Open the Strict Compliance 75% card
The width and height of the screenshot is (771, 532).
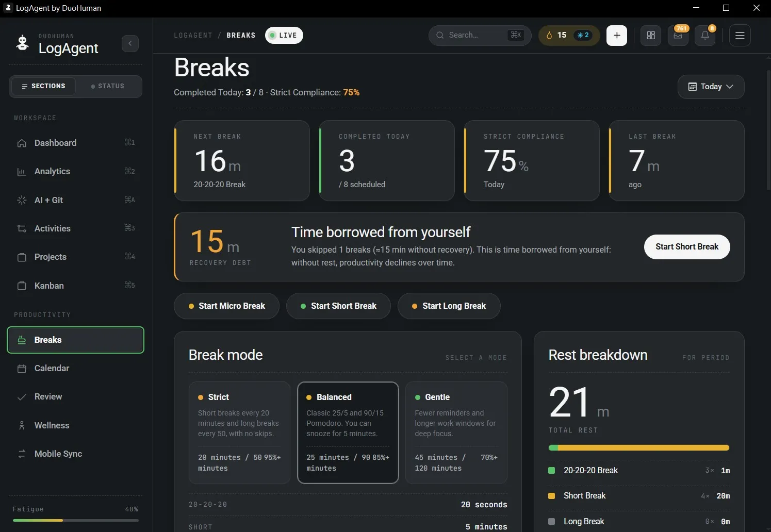point(532,160)
